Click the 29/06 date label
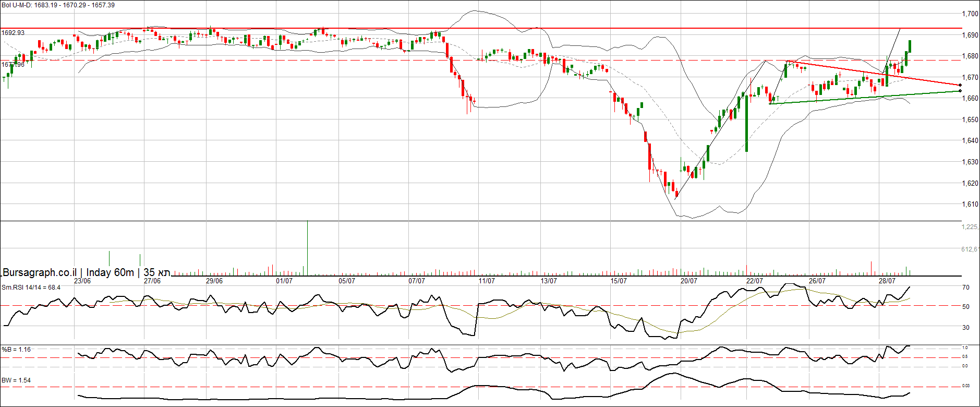The height and width of the screenshot is (407, 980). point(214,281)
